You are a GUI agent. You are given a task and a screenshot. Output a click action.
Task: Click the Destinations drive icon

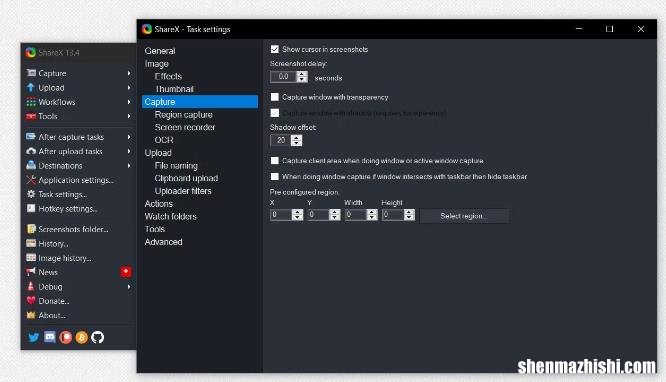(31, 165)
